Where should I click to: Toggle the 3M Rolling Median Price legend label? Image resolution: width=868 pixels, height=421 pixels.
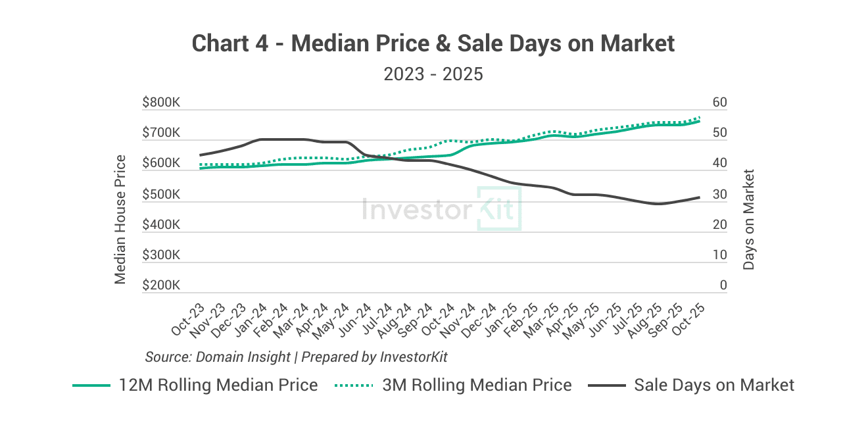pyautogui.click(x=477, y=385)
